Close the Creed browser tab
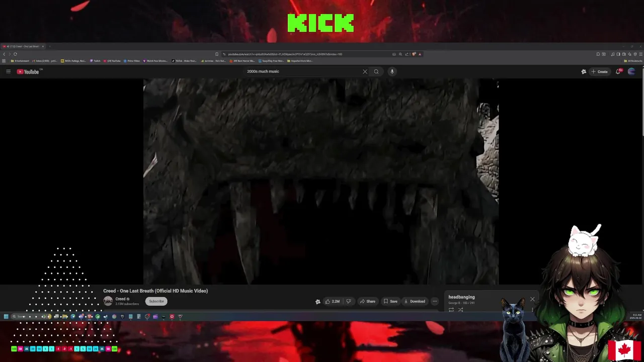Viewport: 644px width, 362px height. [43, 46]
